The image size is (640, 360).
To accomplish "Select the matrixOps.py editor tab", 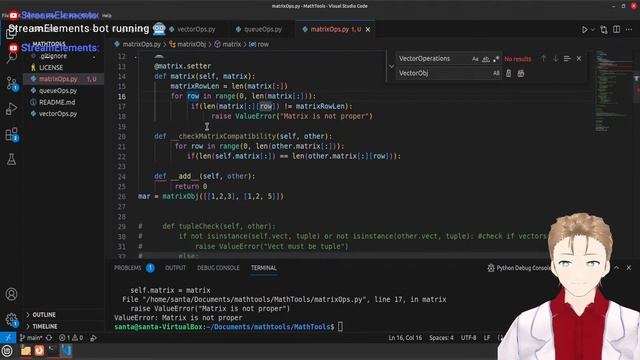I will tap(330, 29).
